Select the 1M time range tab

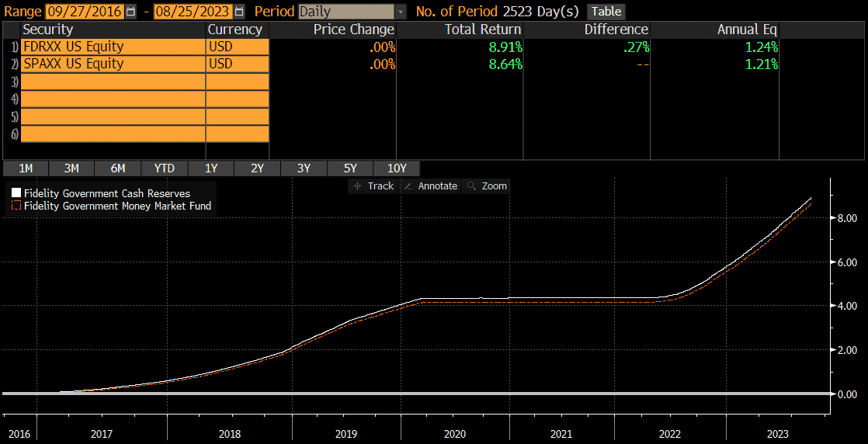26,168
